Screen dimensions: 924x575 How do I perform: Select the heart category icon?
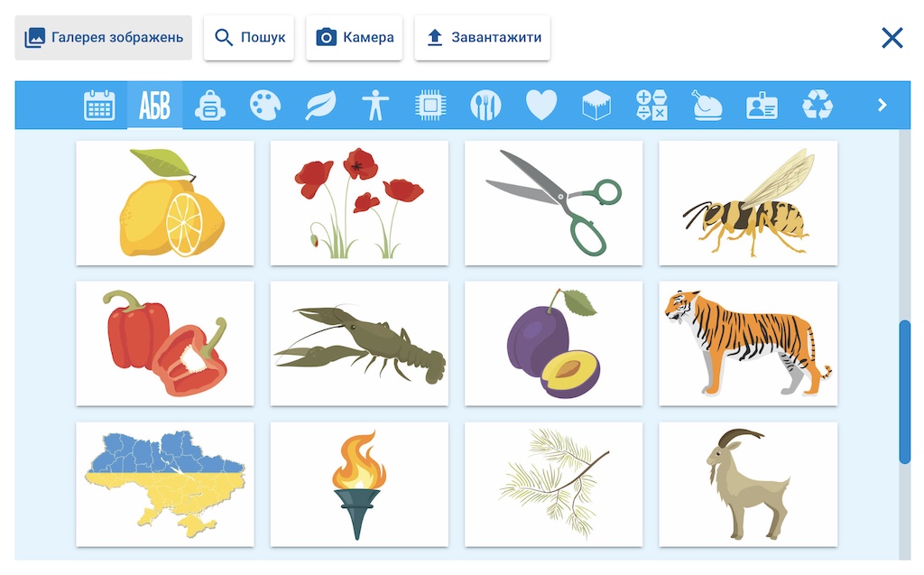[x=541, y=106]
